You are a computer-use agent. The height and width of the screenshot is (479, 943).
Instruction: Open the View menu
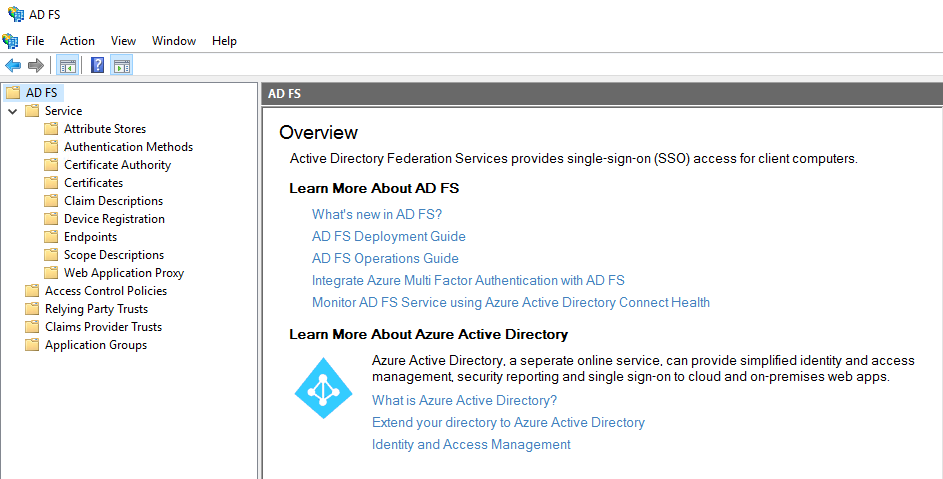coord(123,41)
